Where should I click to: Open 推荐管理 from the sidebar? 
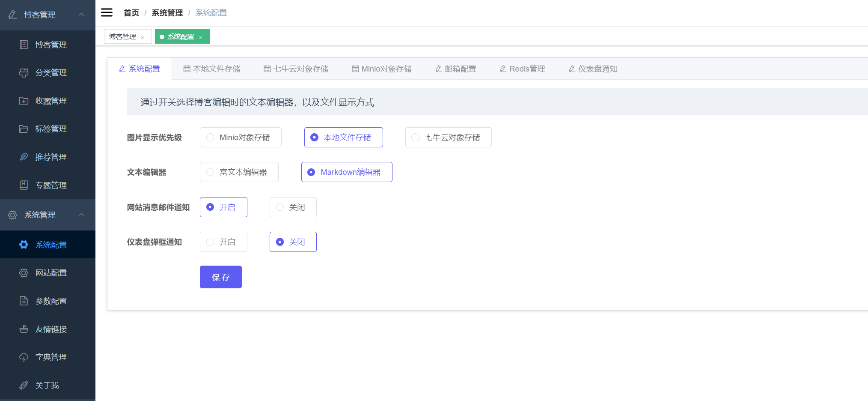(48, 157)
